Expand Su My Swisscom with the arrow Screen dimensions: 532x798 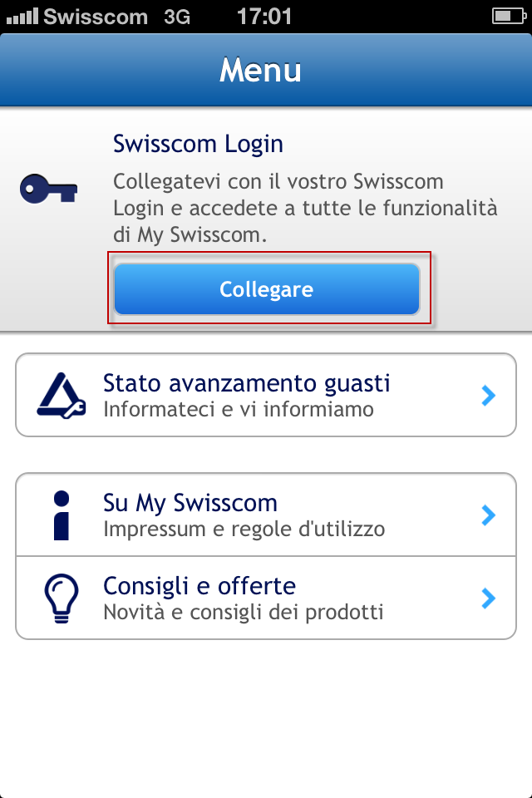pos(488,515)
